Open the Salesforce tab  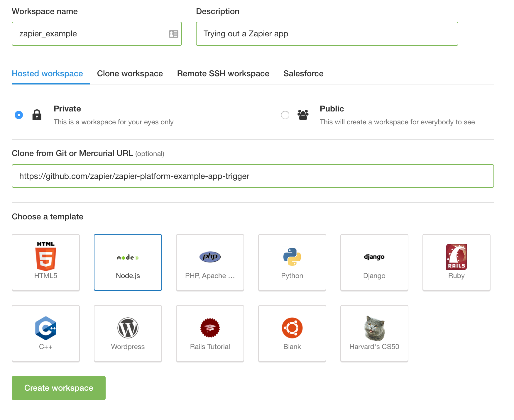[303, 74]
